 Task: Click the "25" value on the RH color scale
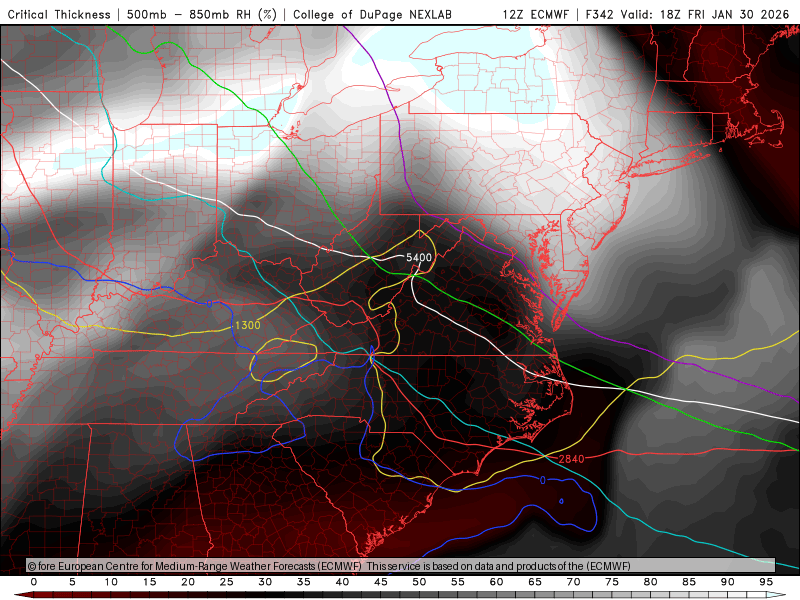pyautogui.click(x=227, y=582)
